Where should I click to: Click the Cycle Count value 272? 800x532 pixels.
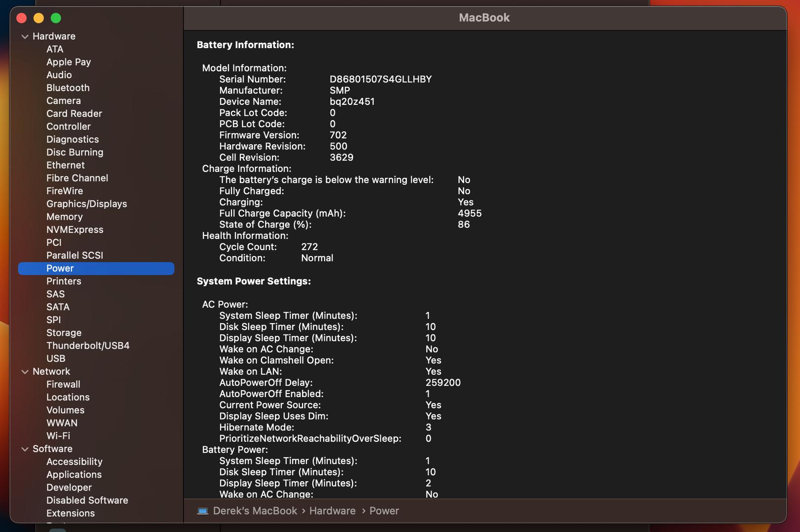point(309,247)
